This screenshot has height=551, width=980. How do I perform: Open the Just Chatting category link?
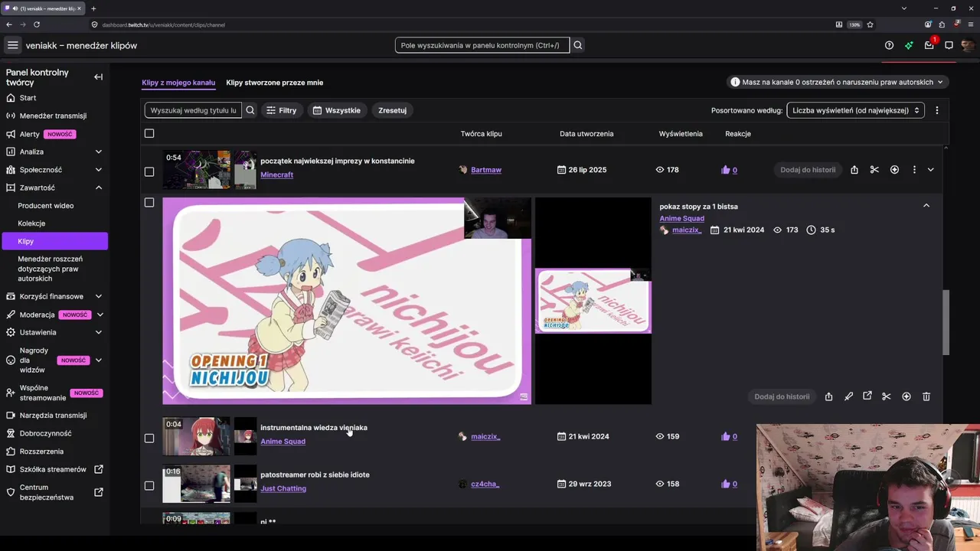pos(283,488)
